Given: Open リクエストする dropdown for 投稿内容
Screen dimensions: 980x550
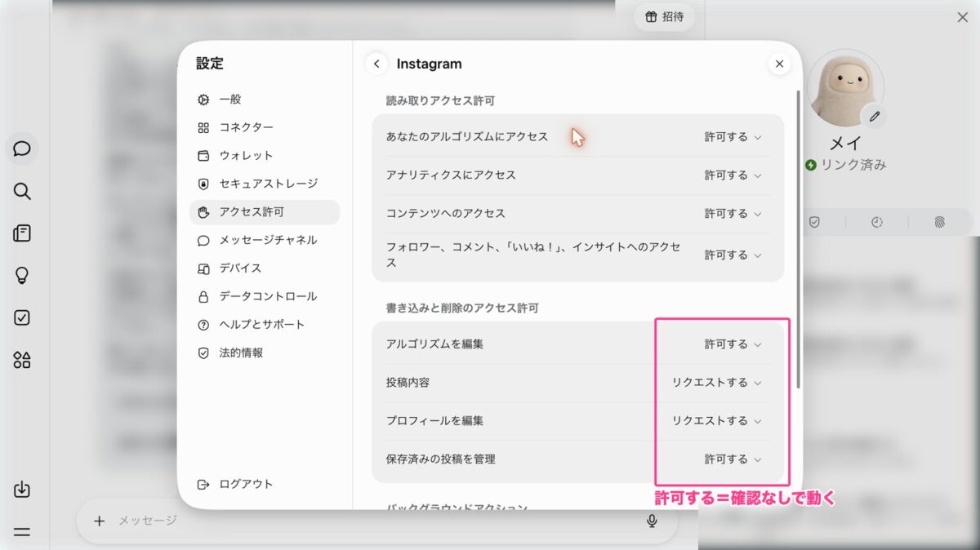Looking at the screenshot, I should coord(717,383).
